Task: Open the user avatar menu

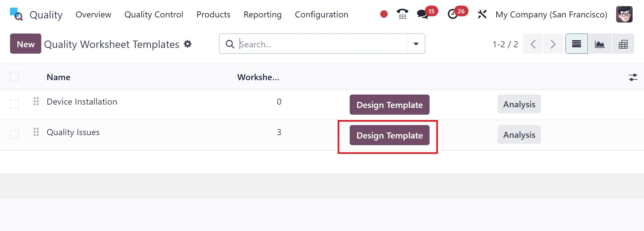Action: point(624,14)
